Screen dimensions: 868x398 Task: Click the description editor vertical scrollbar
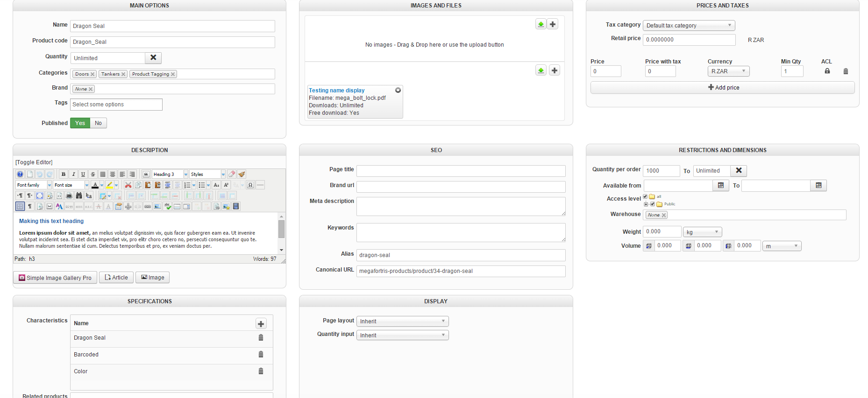(x=281, y=233)
